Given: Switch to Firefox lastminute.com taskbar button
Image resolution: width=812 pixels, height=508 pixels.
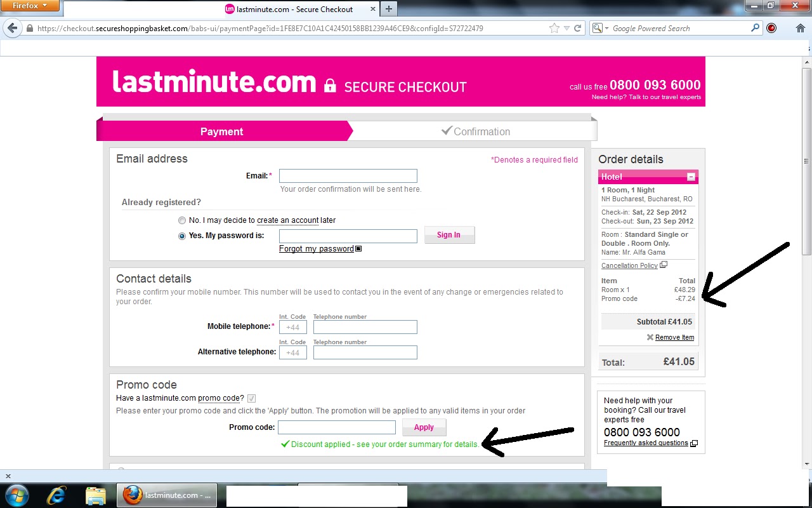Looking at the screenshot, I should click(x=167, y=495).
